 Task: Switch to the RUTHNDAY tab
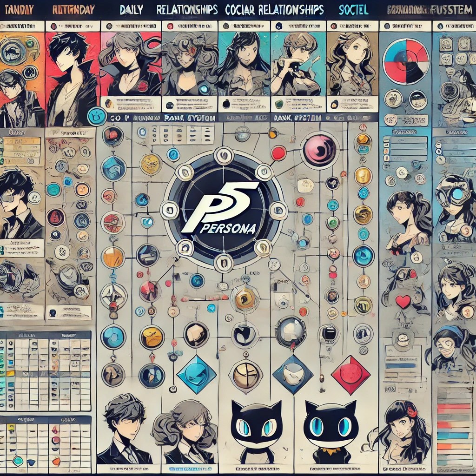[73, 10]
